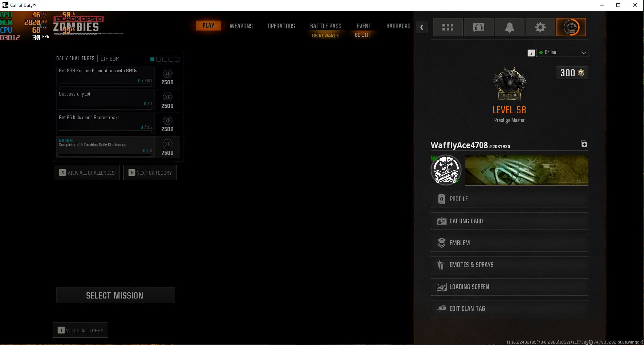Switch to the OPERATORS tab
The image size is (644, 345).
click(281, 26)
